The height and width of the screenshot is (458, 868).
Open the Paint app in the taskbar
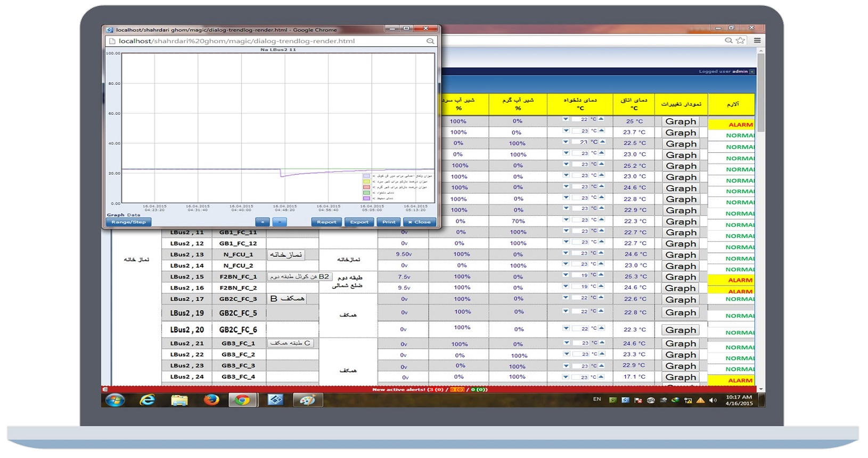307,399
